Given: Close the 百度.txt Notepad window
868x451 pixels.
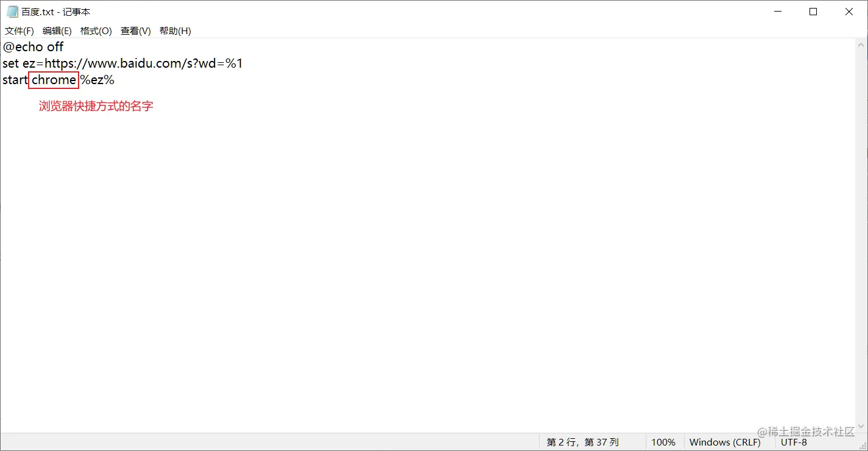Looking at the screenshot, I should point(849,12).
